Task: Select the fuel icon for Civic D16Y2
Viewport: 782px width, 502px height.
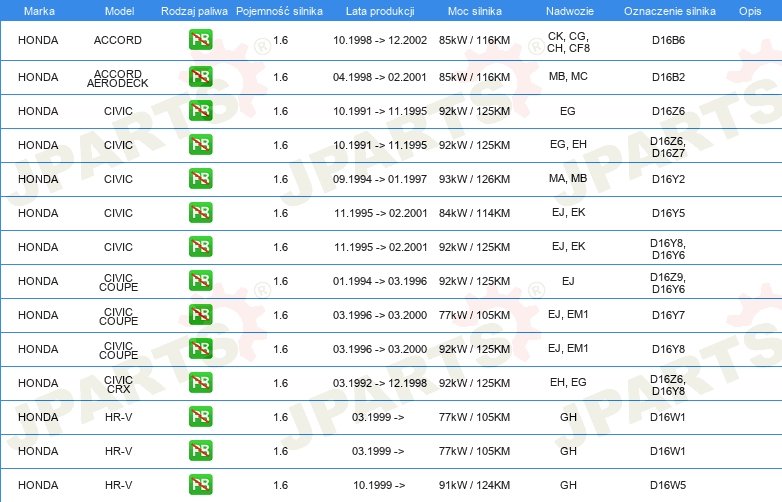Action: tap(200, 179)
